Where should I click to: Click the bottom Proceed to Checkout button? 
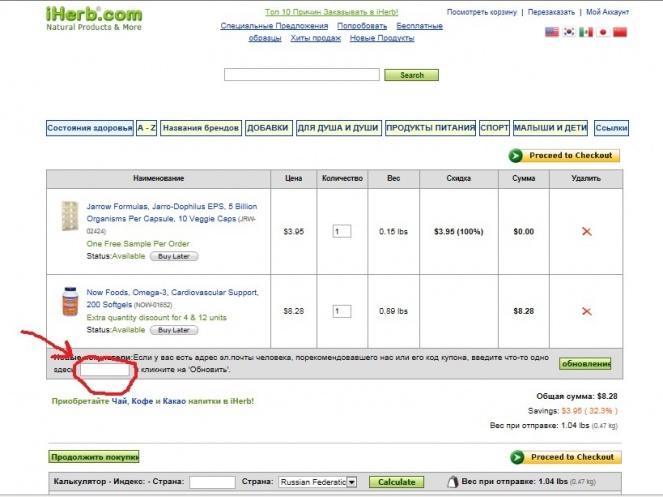(566, 457)
